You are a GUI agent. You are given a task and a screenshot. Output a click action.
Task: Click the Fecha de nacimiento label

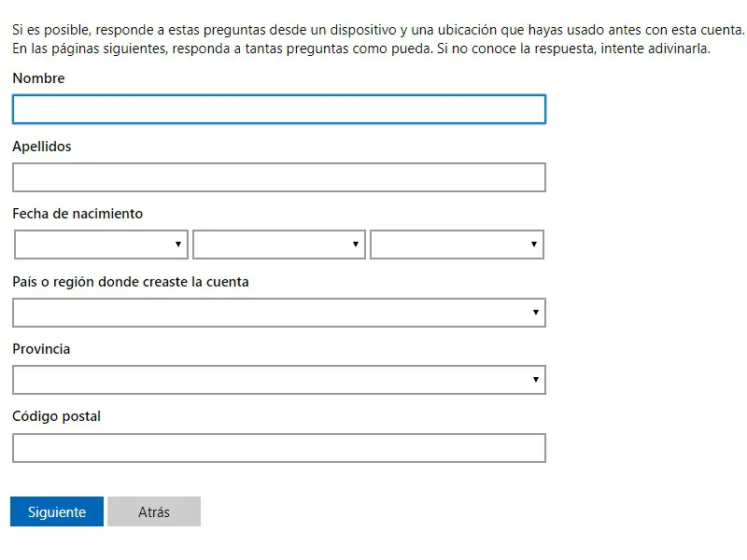pos(78,214)
